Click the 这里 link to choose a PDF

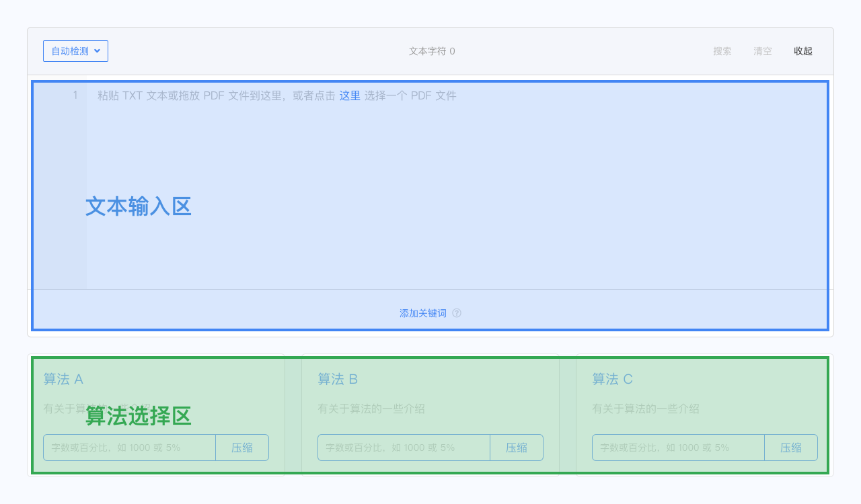350,95
